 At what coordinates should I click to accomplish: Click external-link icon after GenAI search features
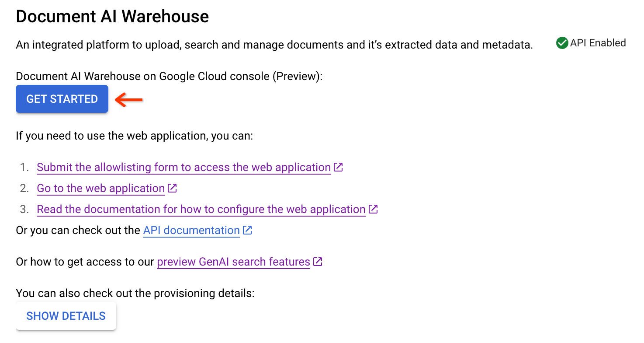[318, 262]
